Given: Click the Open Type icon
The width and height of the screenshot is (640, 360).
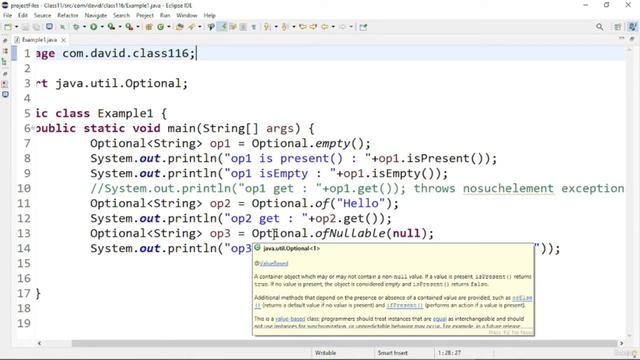Looking at the screenshot, I should coord(180,27).
